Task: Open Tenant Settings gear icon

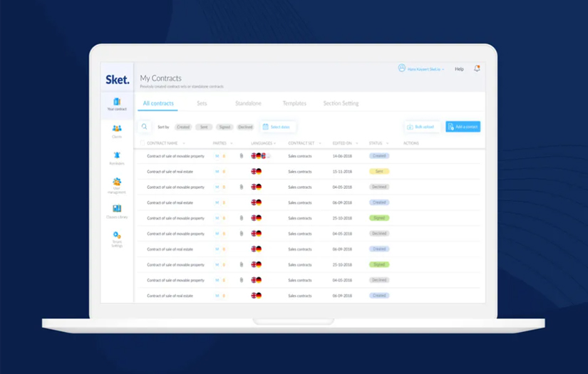Action: click(117, 235)
